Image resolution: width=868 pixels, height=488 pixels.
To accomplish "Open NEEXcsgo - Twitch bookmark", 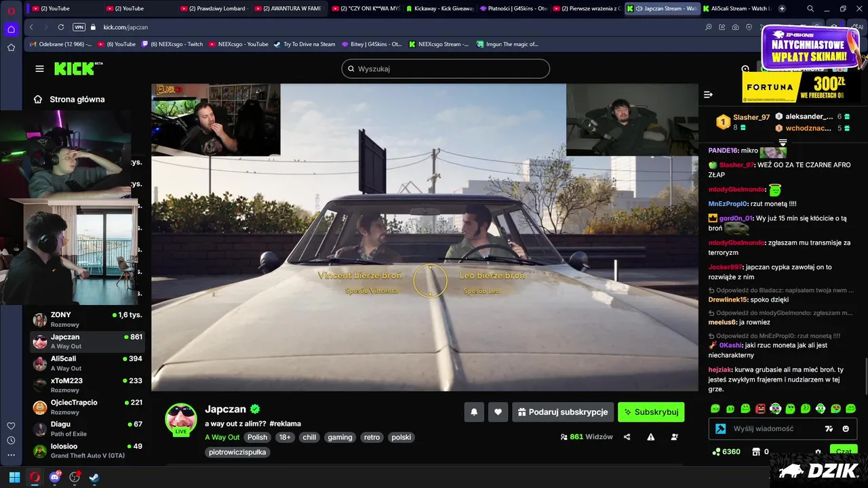I will click(x=172, y=44).
